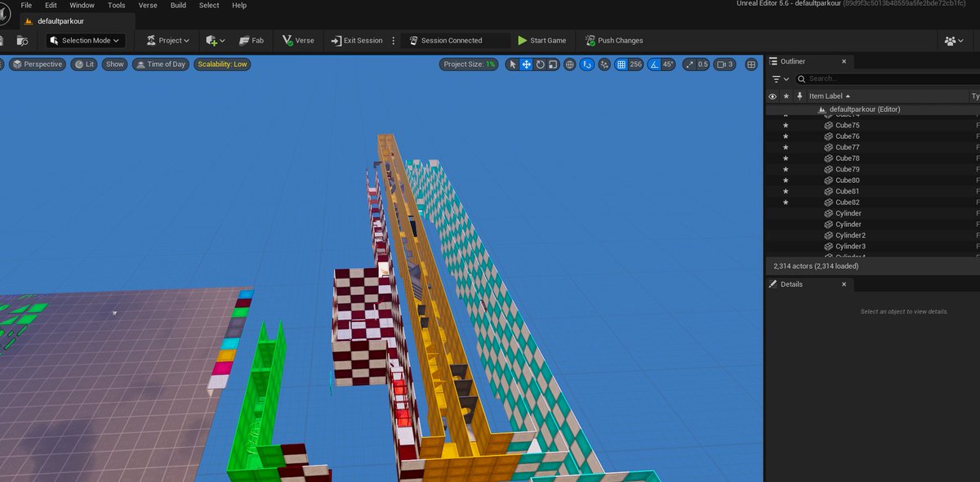
Task: Click the Start Game play button
Action: pos(541,40)
